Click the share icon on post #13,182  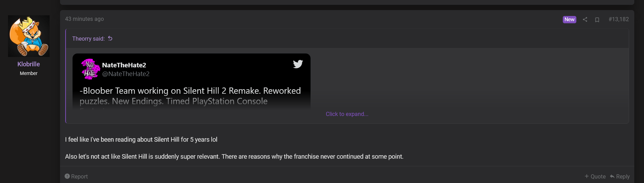point(585,19)
